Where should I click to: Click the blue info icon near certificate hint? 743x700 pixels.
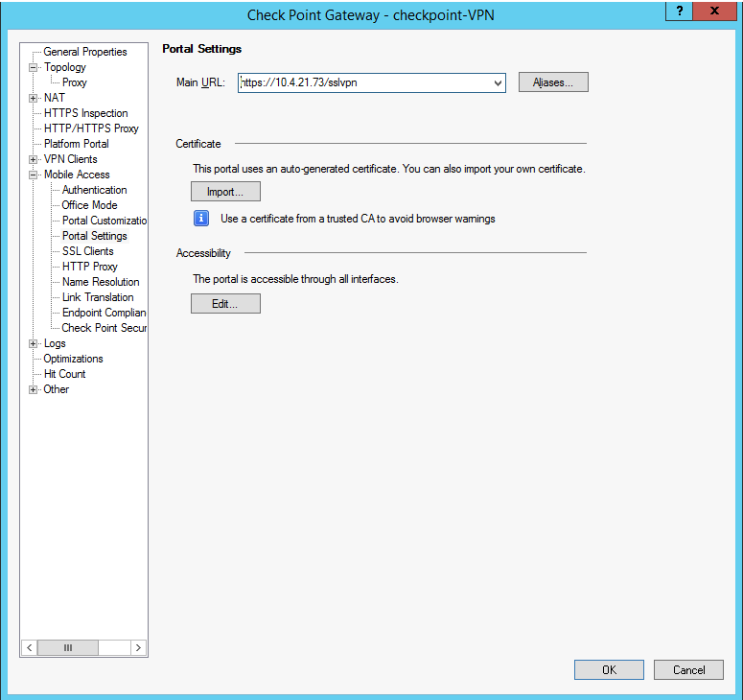201,219
